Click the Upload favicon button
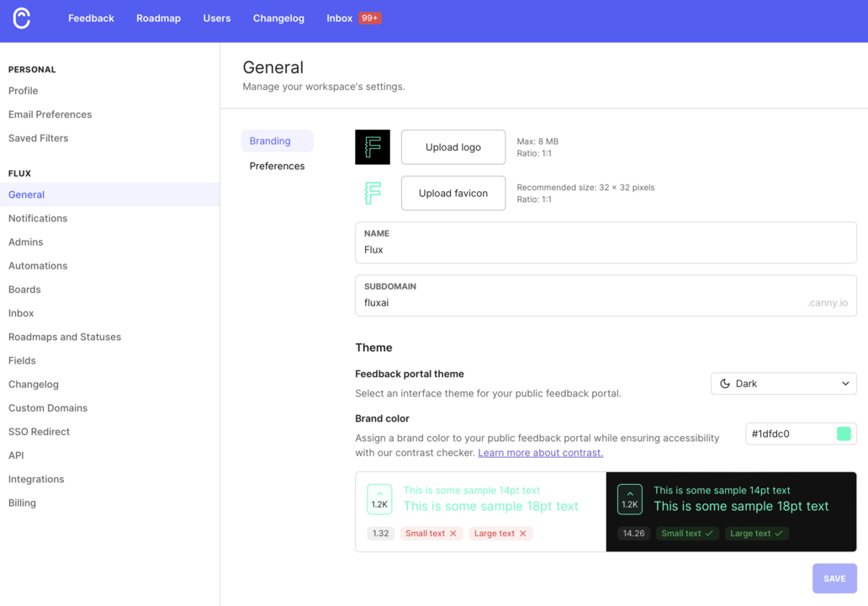 453,194
